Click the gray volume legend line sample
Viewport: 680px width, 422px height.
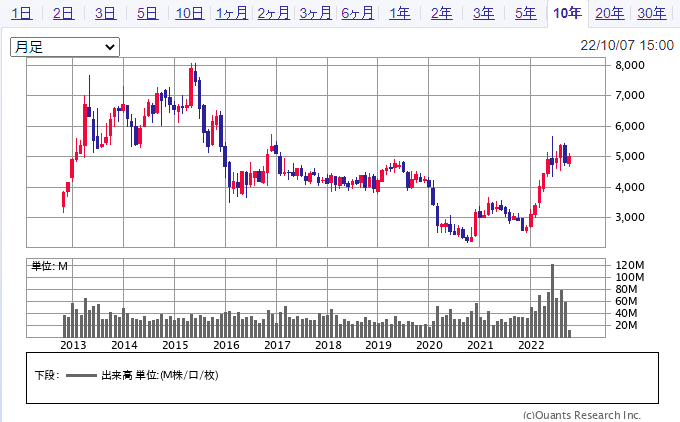pos(81,376)
